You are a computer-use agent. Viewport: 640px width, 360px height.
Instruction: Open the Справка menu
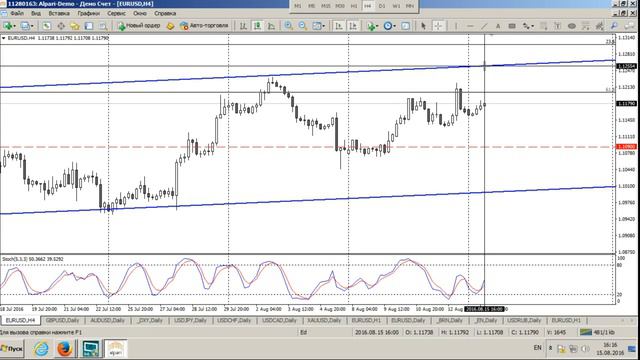click(x=165, y=13)
